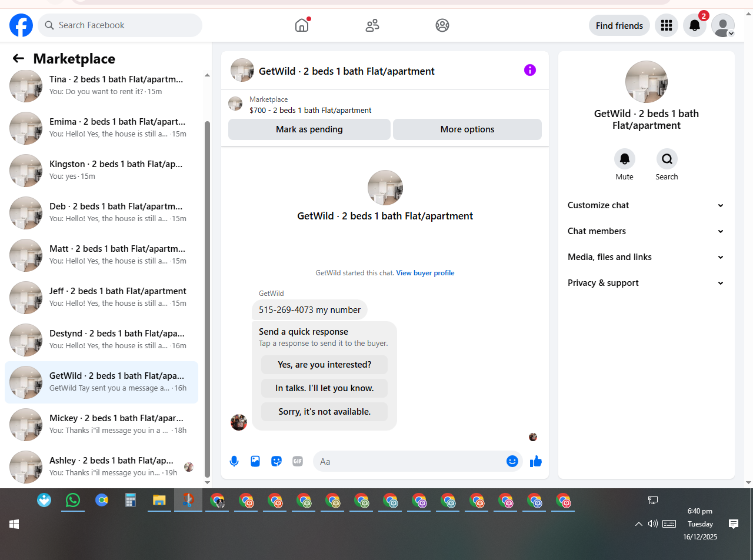Open File Explorer from the taskbar
753x560 pixels.
click(159, 501)
